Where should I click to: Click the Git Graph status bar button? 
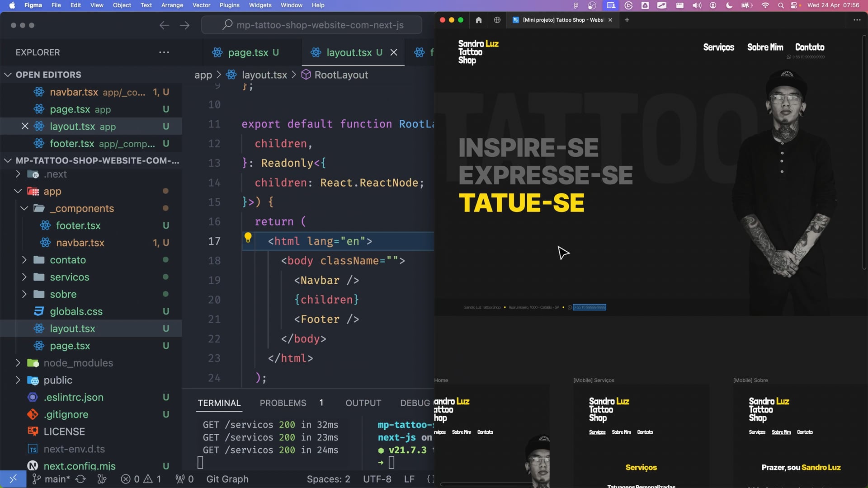[227, 479]
